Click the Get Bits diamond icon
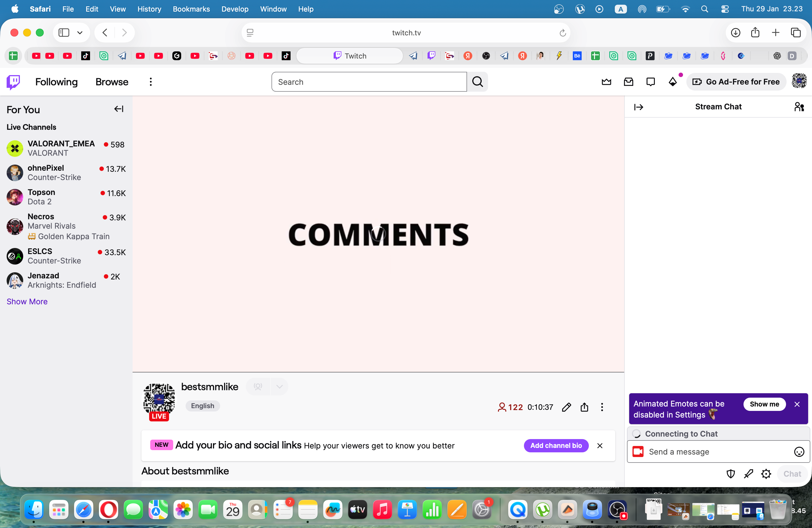The width and height of the screenshot is (812, 528). pyautogui.click(x=673, y=82)
